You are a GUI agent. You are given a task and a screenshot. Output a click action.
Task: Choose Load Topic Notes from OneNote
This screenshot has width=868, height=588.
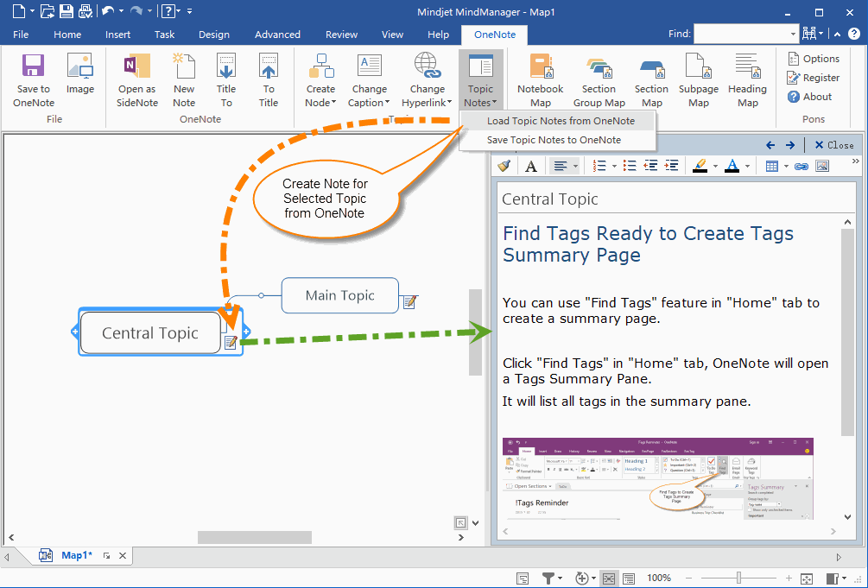point(557,121)
